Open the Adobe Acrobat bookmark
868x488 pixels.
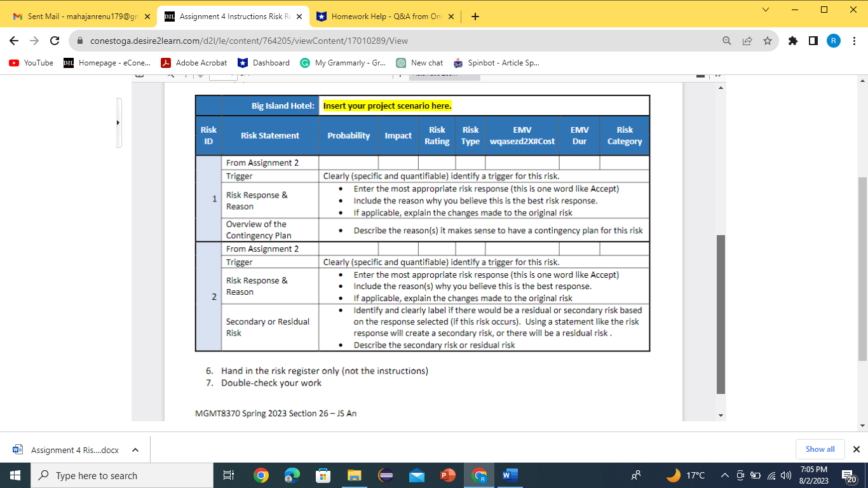[x=194, y=63]
